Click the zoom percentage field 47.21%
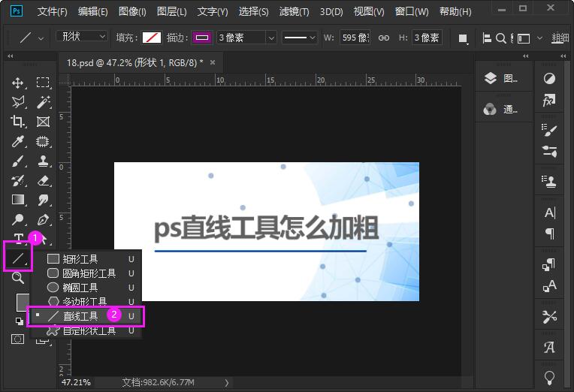The width and height of the screenshot is (574, 392). (76, 382)
